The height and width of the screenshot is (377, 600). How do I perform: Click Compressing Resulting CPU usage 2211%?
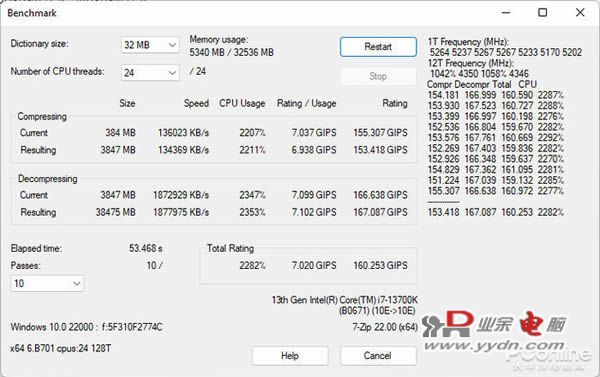[x=252, y=150]
